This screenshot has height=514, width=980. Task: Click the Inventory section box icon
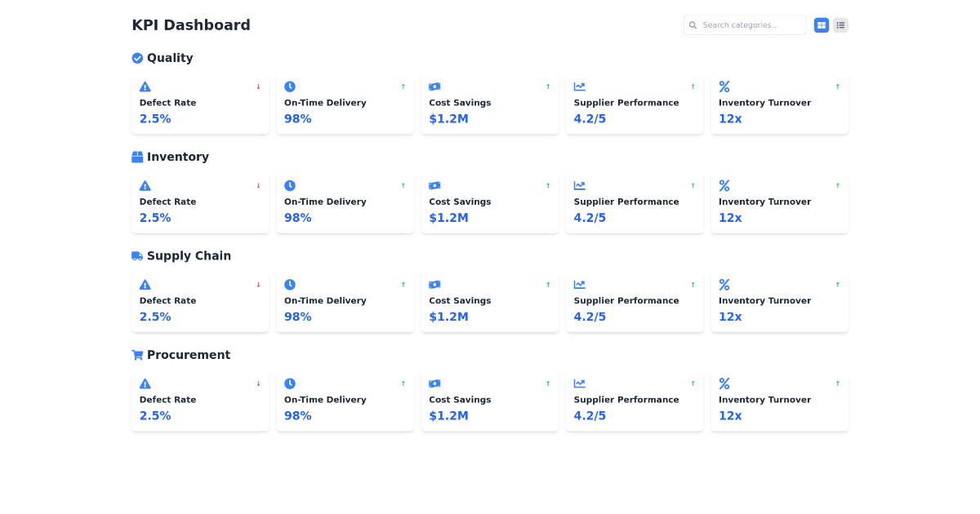pos(137,157)
